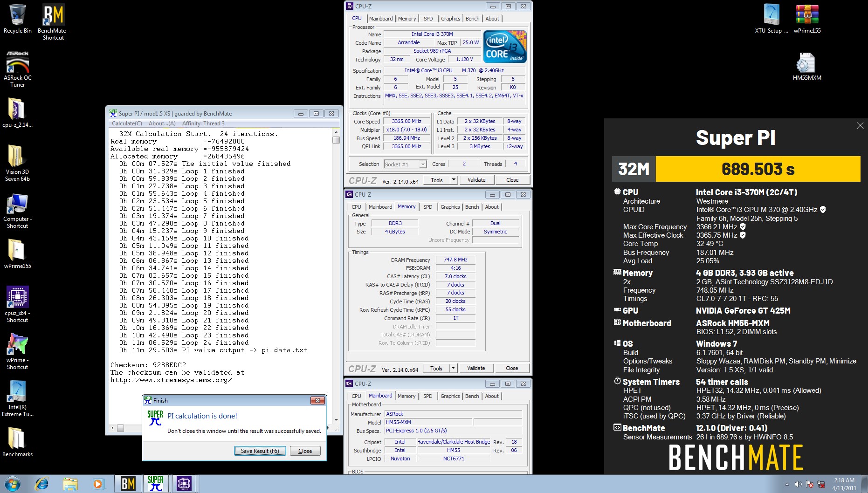The height and width of the screenshot is (493, 868).
Task: Click Validate in top CPU-Z window
Action: click(476, 180)
